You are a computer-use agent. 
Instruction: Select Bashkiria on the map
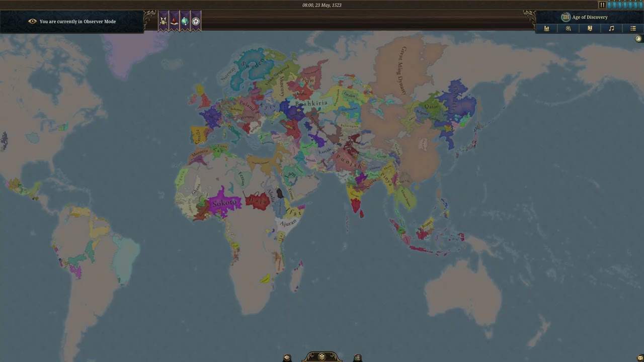[x=311, y=103]
